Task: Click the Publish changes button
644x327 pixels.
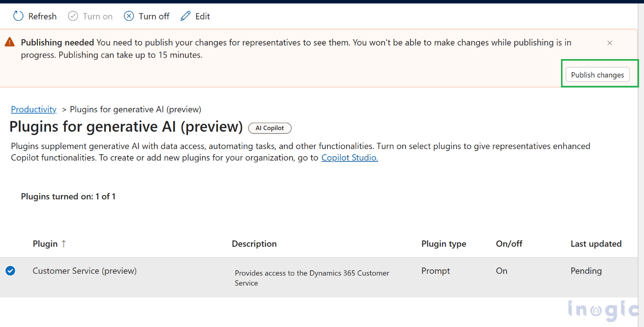Action: (x=598, y=75)
